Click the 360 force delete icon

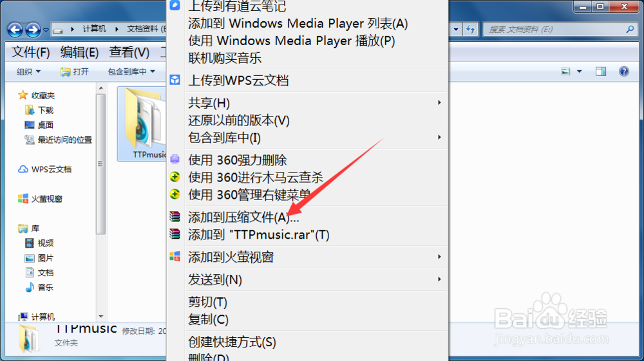(x=175, y=159)
